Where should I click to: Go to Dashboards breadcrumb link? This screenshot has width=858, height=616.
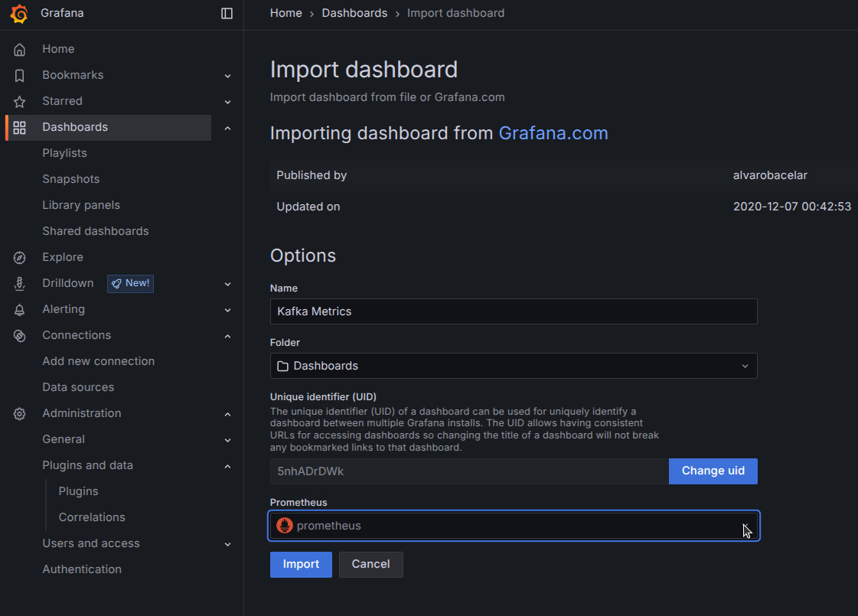click(x=354, y=13)
